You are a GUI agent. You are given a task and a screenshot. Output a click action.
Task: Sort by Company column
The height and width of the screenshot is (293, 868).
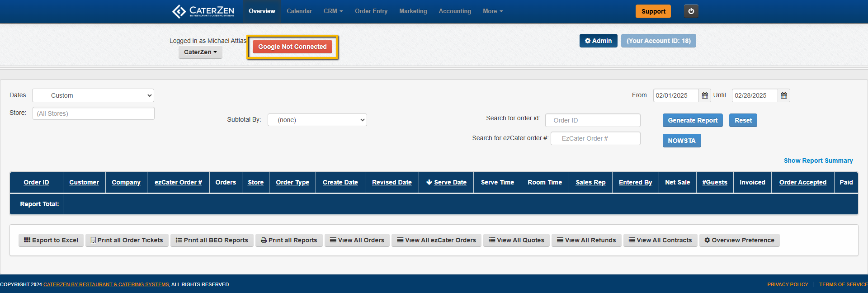click(126, 182)
